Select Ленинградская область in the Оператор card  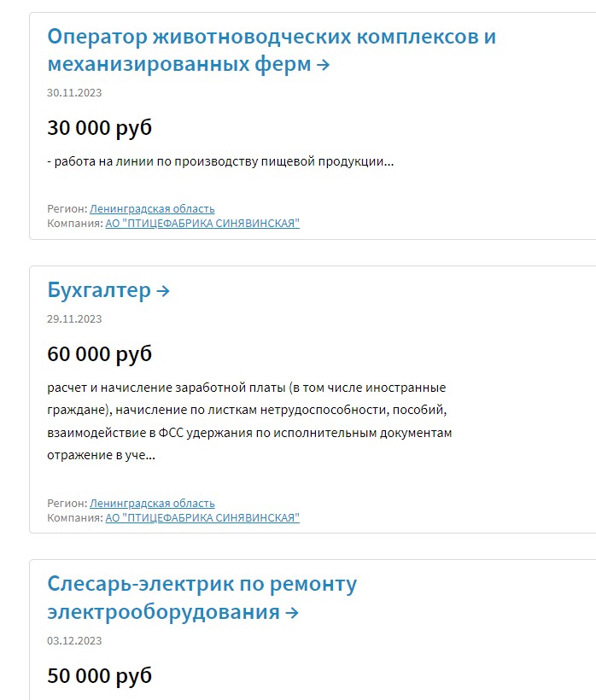coord(152,208)
